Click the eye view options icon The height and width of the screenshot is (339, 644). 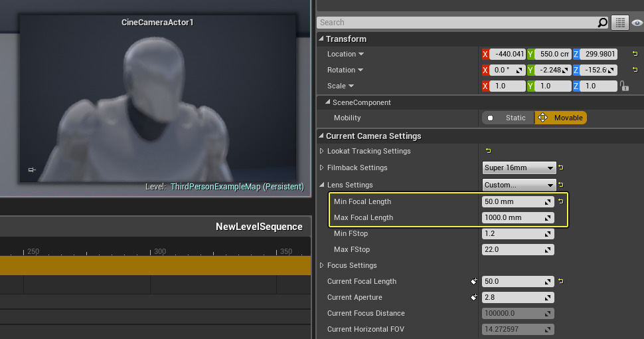[637, 23]
